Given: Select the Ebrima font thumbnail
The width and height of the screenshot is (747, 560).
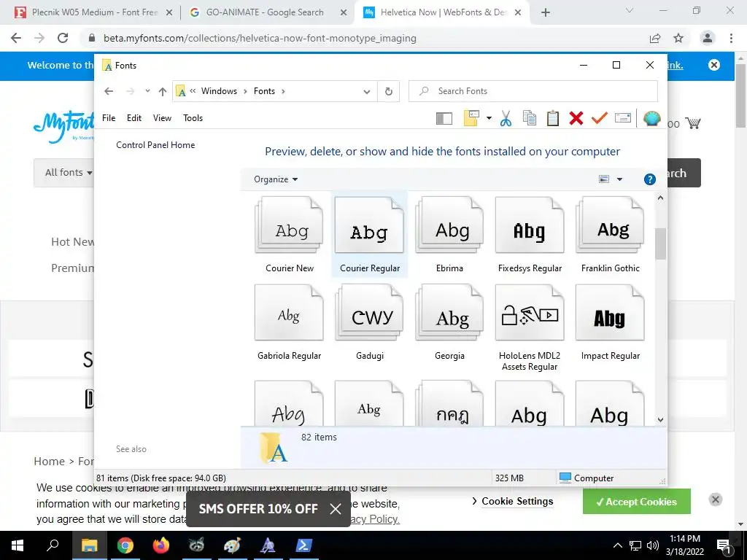Looking at the screenshot, I should pyautogui.click(x=449, y=235).
